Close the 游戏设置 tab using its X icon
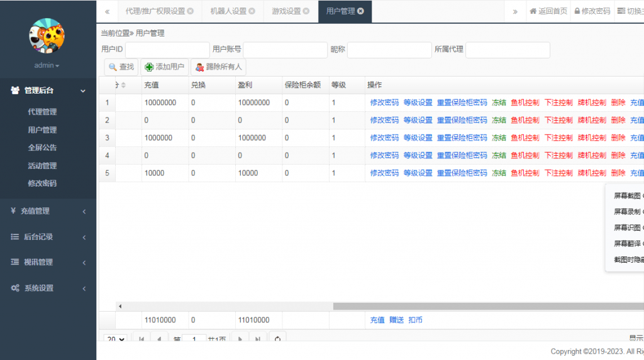This screenshot has height=360, width=644. [306, 11]
